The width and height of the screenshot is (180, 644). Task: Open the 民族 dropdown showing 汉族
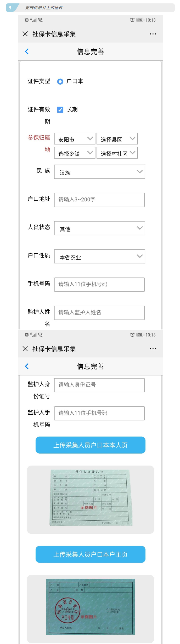pyautogui.click(x=99, y=172)
